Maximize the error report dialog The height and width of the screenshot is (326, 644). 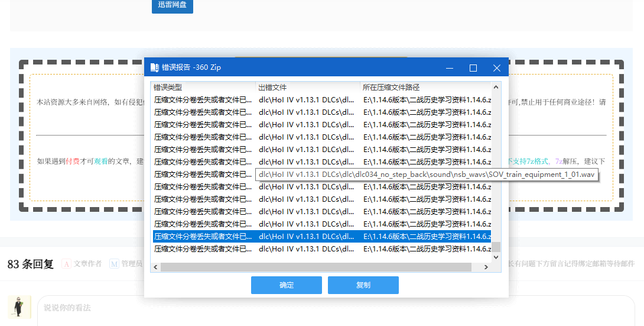[x=473, y=68]
